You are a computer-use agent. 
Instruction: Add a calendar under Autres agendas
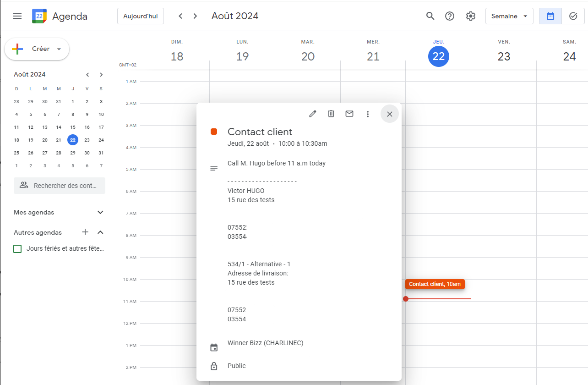point(85,232)
